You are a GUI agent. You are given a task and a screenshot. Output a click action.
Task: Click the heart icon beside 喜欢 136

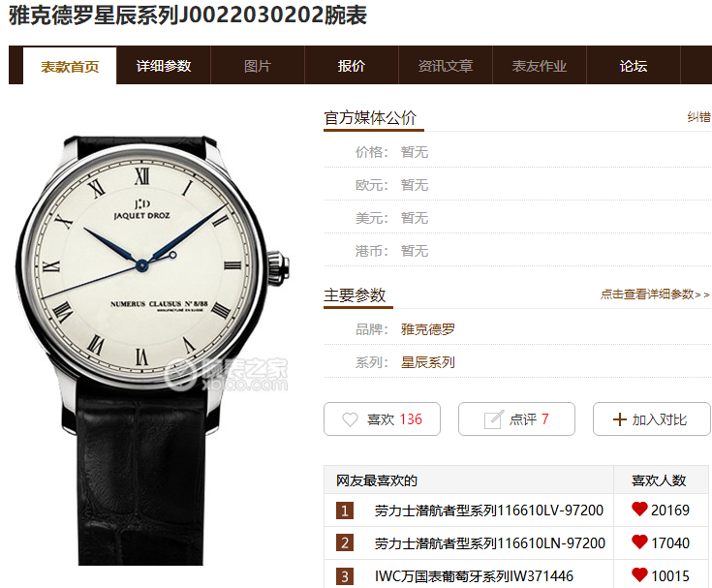350,419
